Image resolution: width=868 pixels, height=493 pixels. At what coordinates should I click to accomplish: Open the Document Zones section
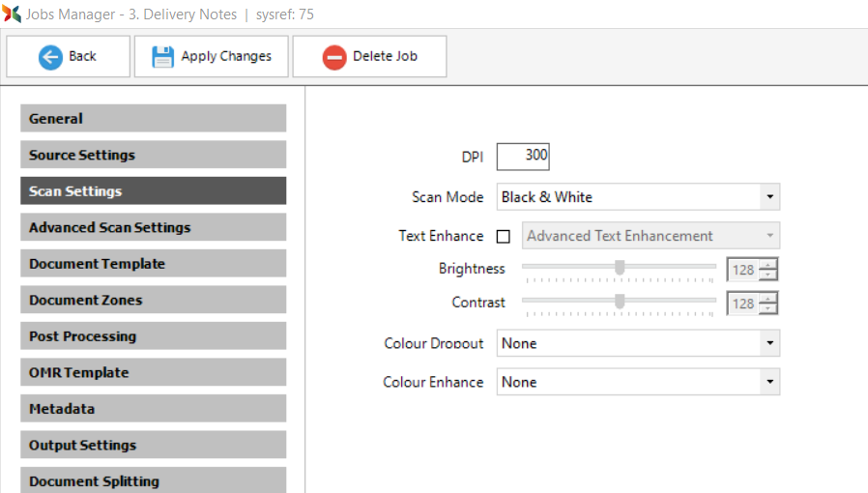[x=154, y=300]
